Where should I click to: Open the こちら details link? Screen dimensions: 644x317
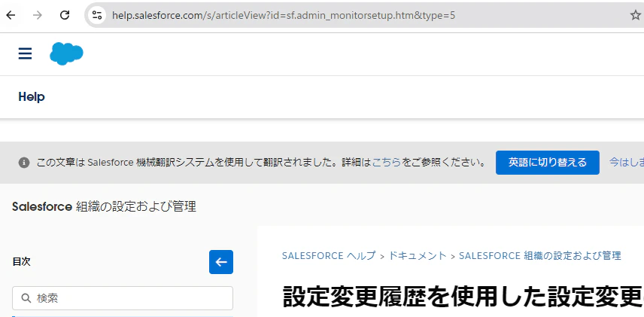(386, 163)
